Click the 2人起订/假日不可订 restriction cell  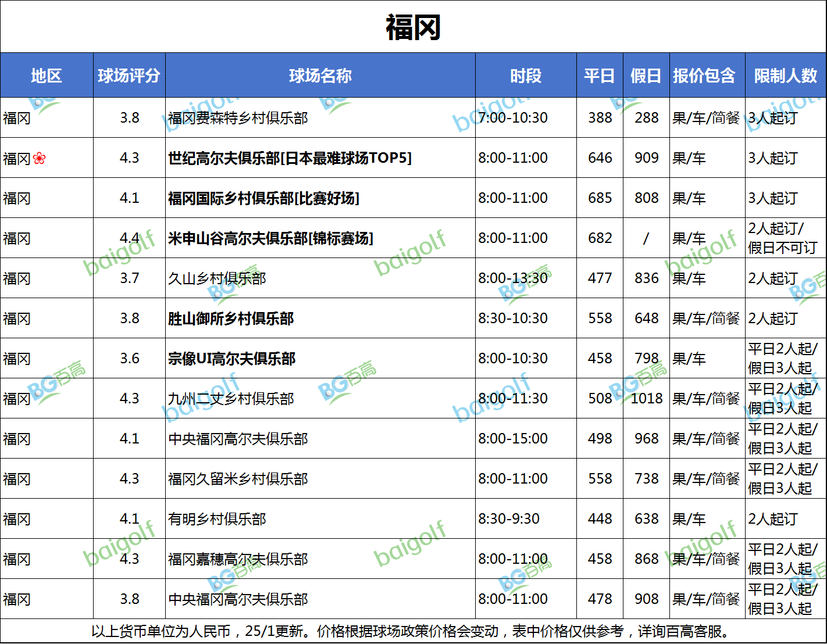[782, 238]
